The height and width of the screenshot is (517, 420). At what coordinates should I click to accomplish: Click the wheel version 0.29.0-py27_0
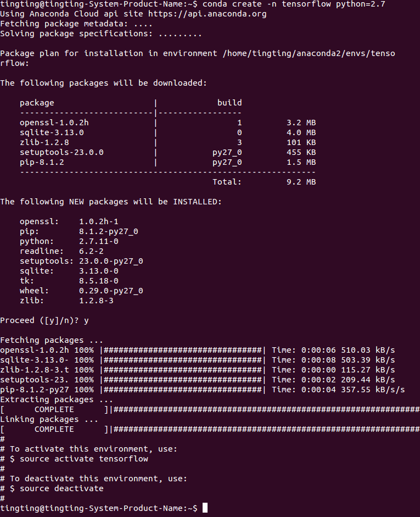pos(111,291)
